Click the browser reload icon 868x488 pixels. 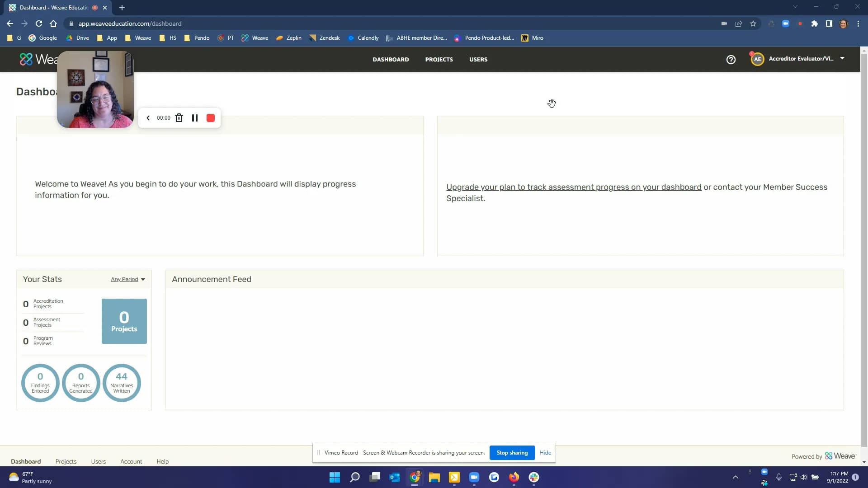tap(39, 23)
